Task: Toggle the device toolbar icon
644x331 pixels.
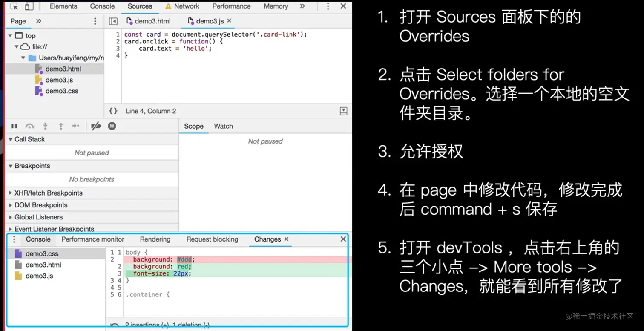Action: tap(29, 6)
